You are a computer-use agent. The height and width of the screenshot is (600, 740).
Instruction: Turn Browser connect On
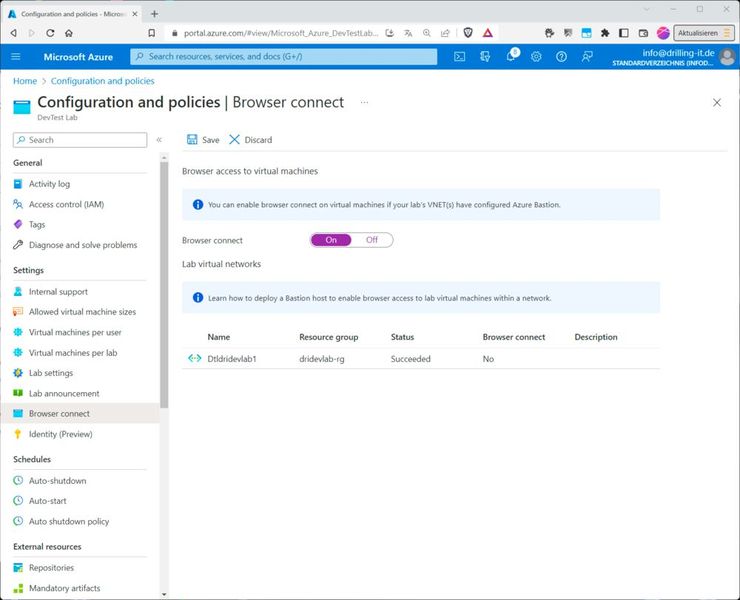(x=331, y=240)
